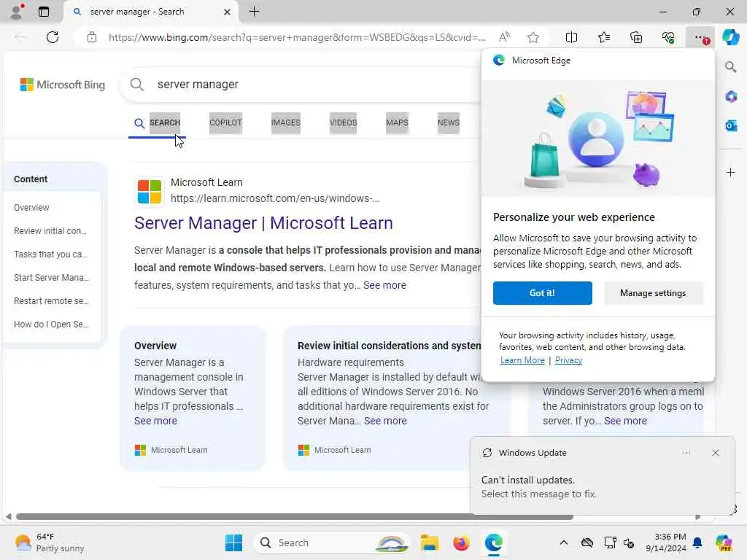Screen dimensions: 747x560
Task: Open the notification bell in tray
Action: (697, 542)
